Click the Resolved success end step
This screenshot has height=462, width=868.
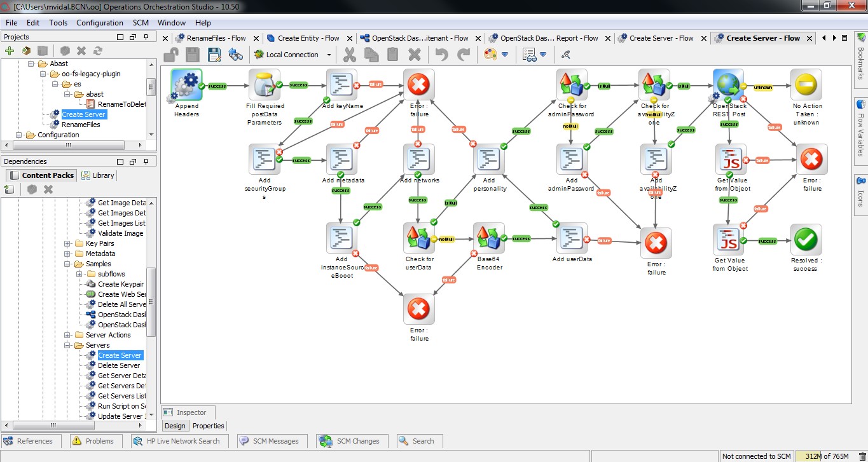point(806,240)
